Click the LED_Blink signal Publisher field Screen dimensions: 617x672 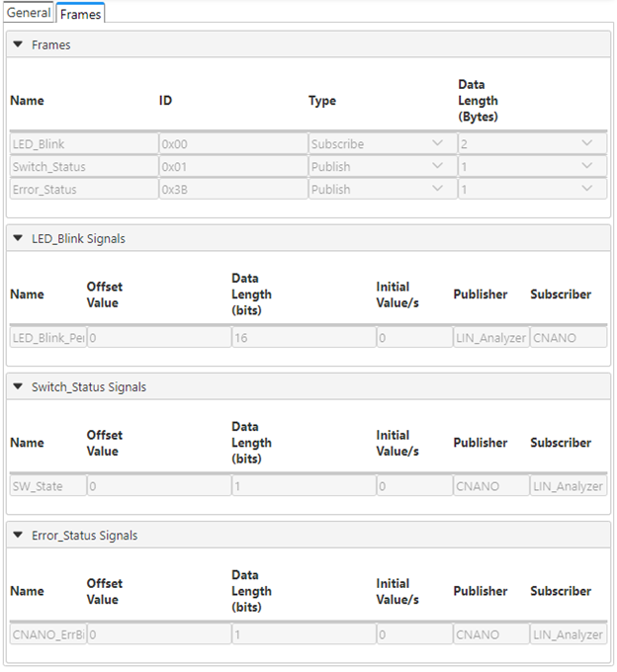[490, 338]
